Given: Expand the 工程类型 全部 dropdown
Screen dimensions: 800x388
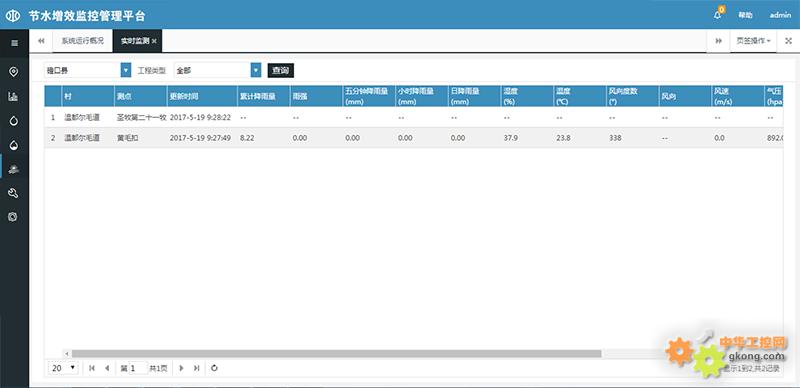Looking at the screenshot, I should [x=256, y=70].
